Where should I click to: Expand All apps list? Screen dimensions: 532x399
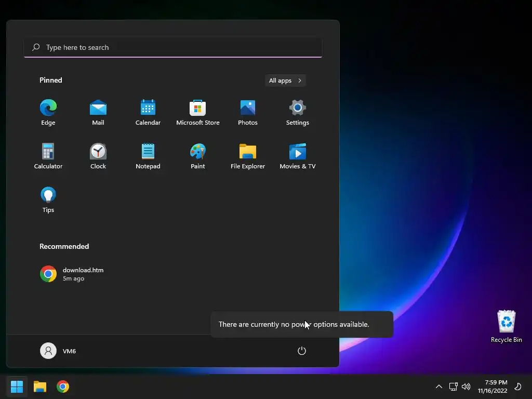point(285,81)
